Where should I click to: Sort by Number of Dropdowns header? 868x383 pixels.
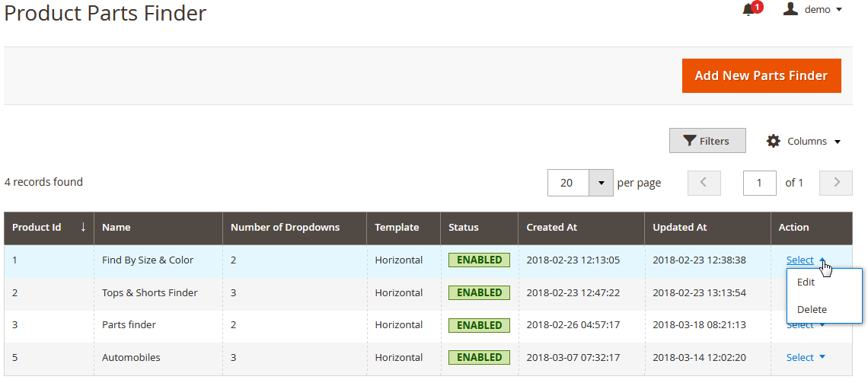pyautogui.click(x=285, y=227)
